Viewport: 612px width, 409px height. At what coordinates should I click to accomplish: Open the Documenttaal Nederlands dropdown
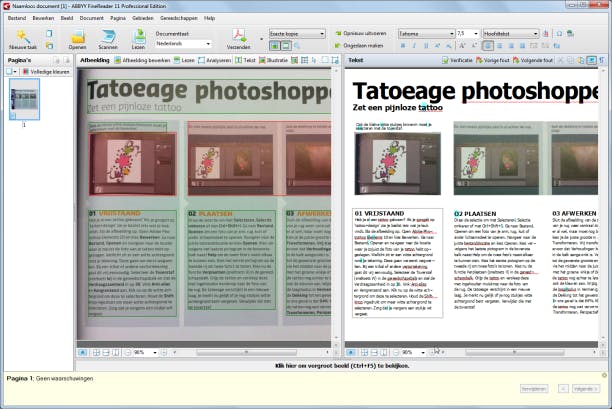183,44
